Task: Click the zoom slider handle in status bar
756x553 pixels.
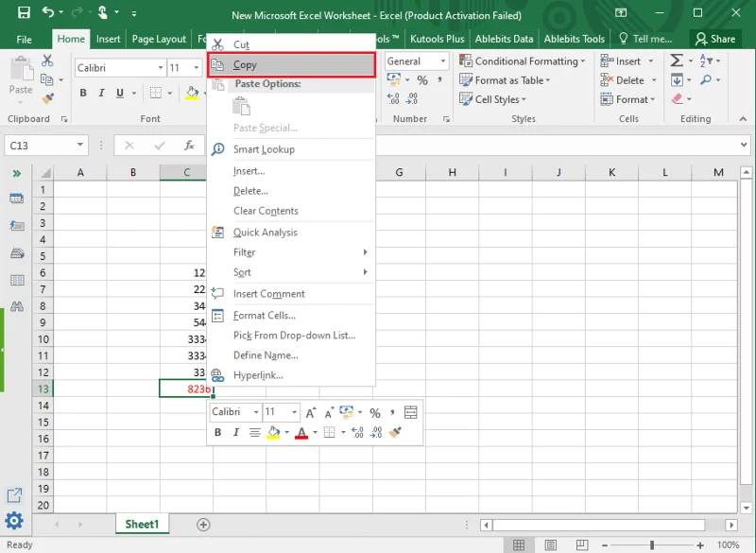Action: (x=652, y=544)
